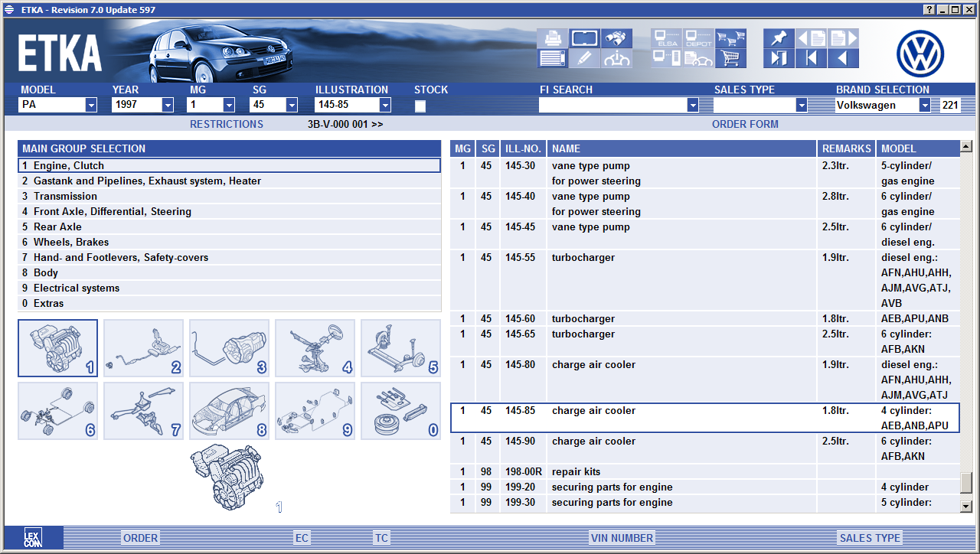Toggle the STOCK checkbox

(420, 106)
